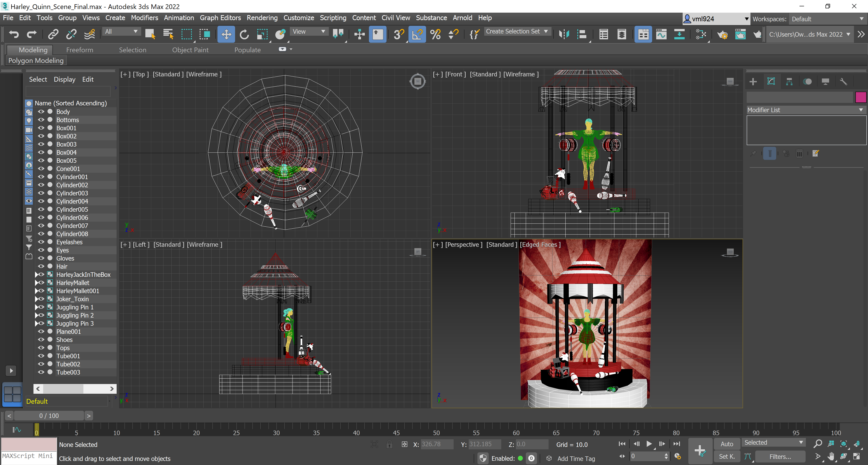Toggle Auto key mode button
The height and width of the screenshot is (465, 868).
[727, 444]
